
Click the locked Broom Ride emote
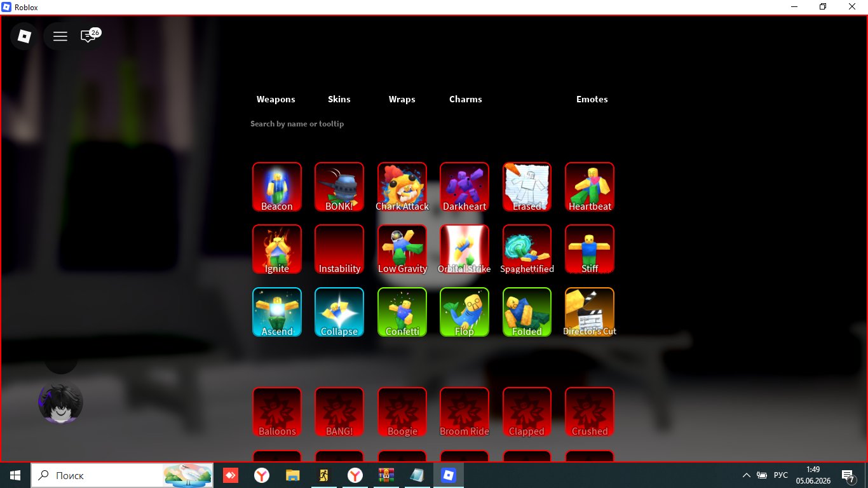pos(465,412)
